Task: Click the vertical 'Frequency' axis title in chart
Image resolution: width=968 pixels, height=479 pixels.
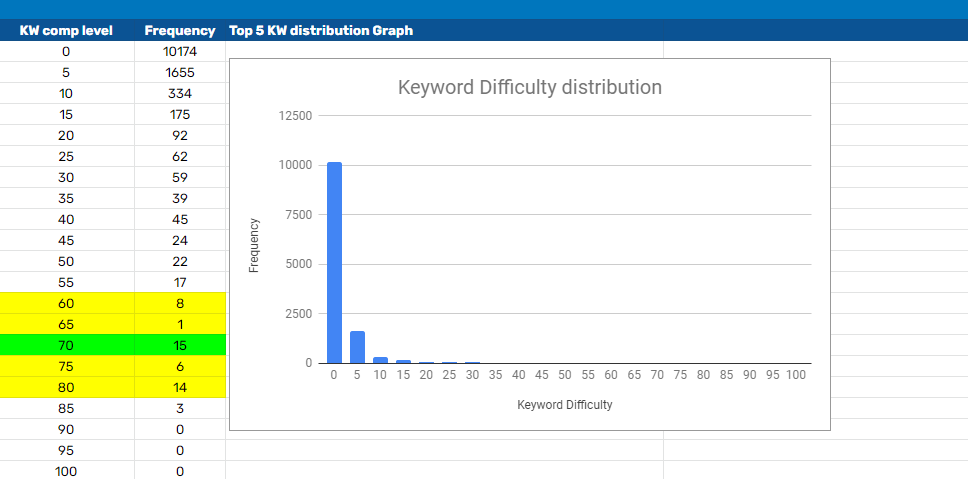Action: point(254,244)
